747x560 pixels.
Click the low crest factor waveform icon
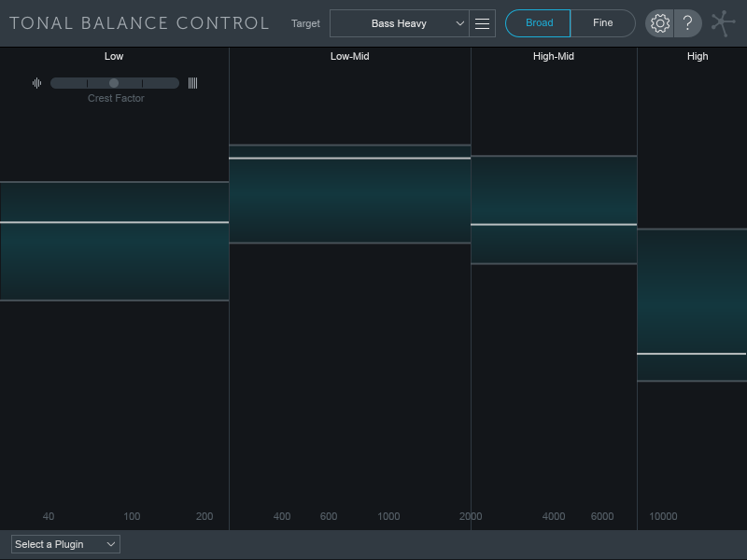[x=36, y=83]
